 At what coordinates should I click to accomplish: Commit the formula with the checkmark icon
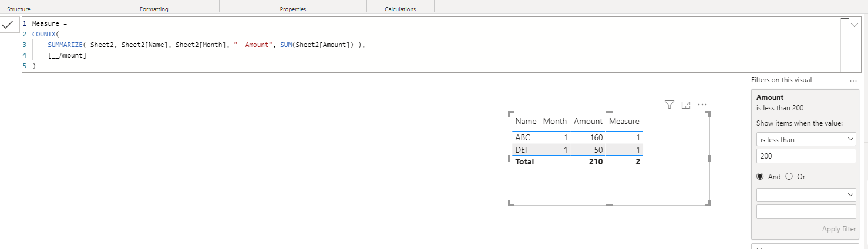(x=8, y=25)
